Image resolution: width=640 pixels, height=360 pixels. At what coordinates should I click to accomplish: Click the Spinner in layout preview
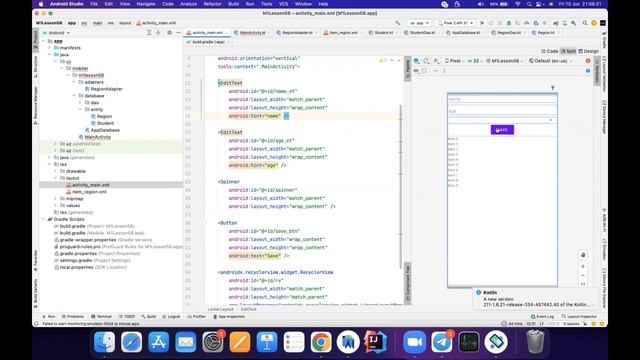(x=502, y=120)
